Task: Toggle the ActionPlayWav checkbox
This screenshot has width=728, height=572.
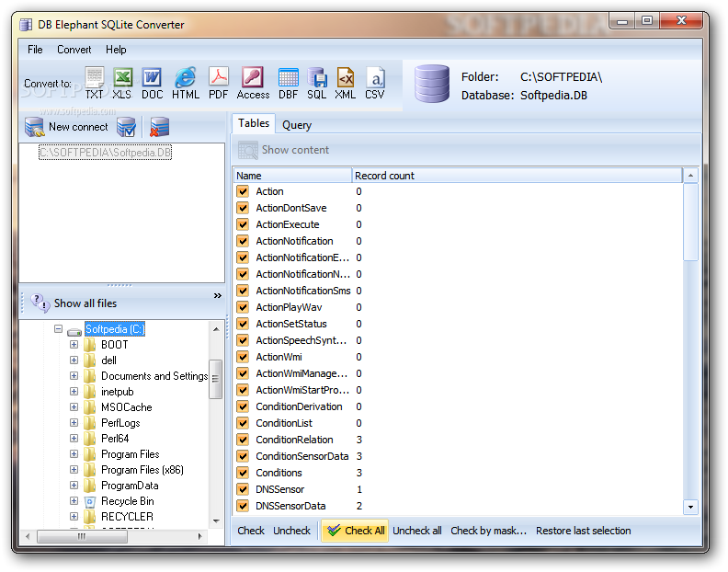Action: pyautogui.click(x=243, y=307)
